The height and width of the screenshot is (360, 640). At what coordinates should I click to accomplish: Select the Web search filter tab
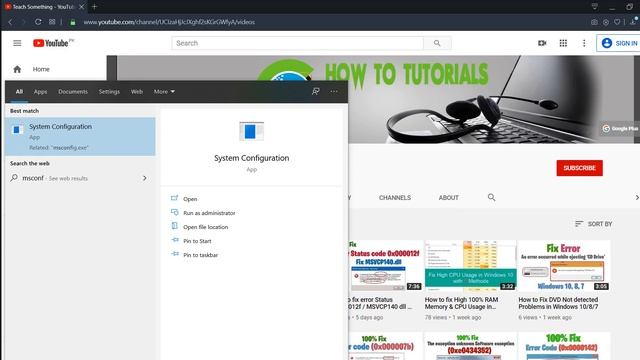(137, 91)
